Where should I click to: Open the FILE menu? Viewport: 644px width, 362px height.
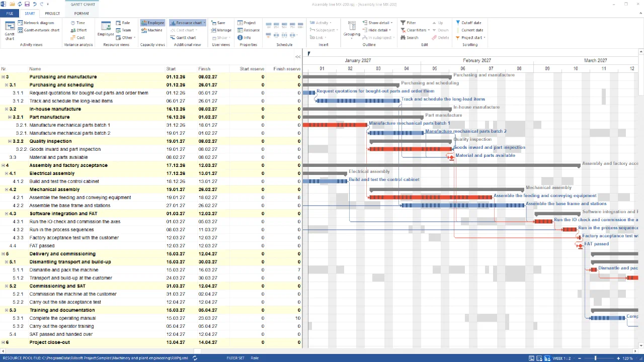click(10, 14)
